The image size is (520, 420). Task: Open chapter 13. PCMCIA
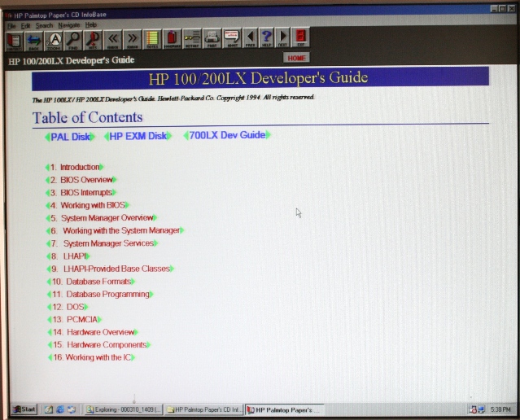click(x=75, y=320)
